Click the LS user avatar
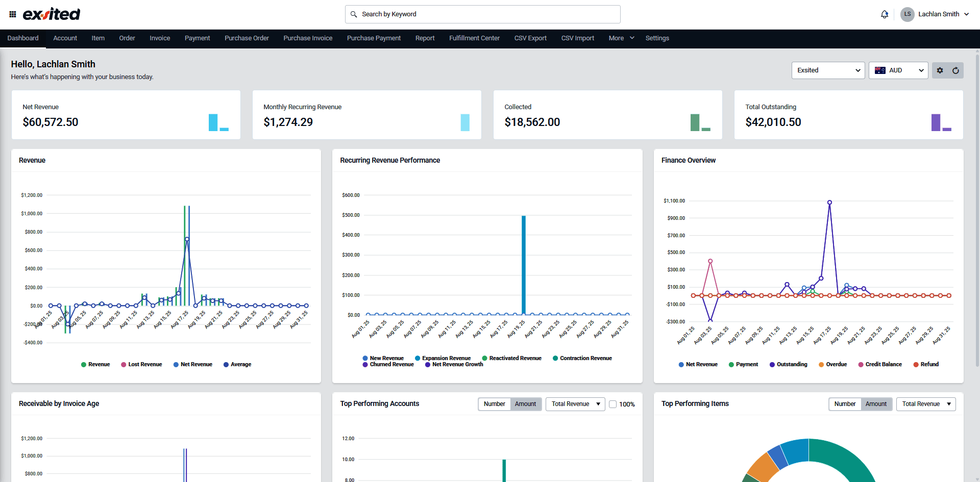Screen dimensions: 980x482 [907, 14]
